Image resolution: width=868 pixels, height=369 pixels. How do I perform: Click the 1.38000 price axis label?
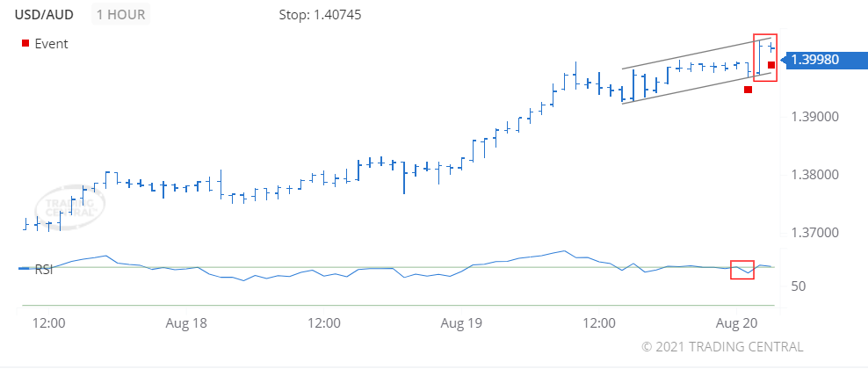click(816, 175)
